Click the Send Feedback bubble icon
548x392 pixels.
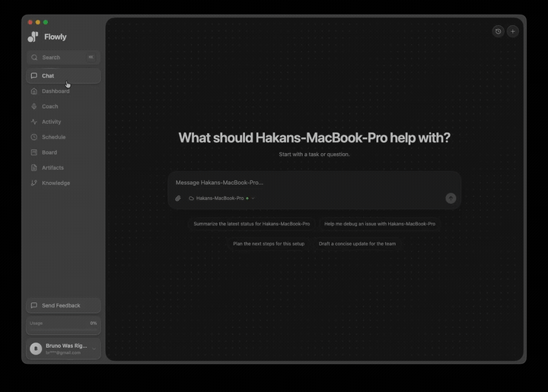click(x=34, y=305)
